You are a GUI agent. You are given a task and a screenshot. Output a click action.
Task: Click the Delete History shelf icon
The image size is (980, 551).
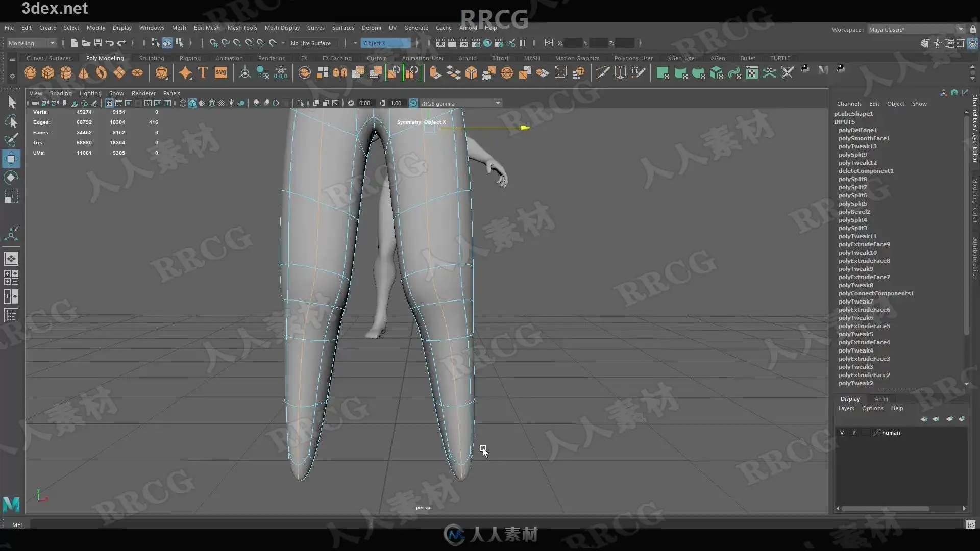click(263, 73)
